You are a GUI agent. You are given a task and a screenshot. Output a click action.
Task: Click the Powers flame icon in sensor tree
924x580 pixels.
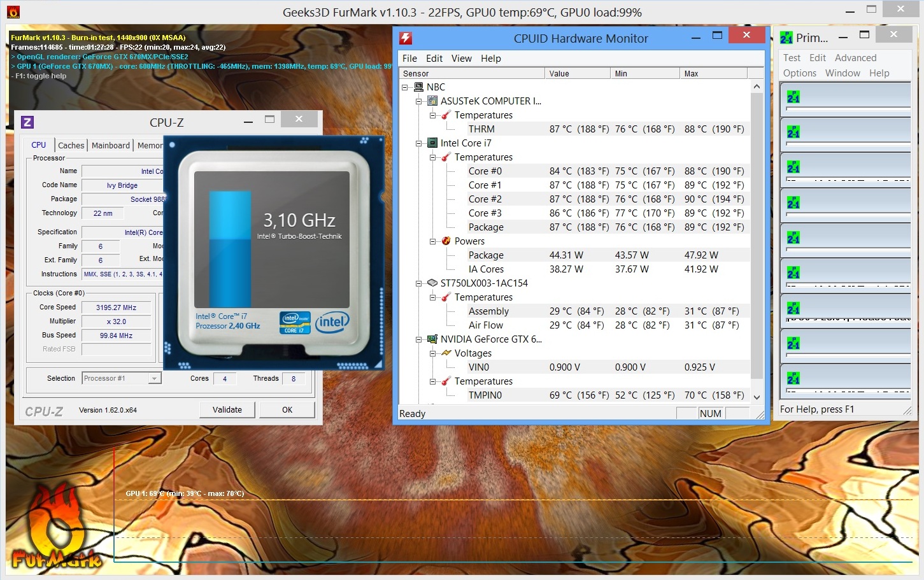(x=446, y=241)
